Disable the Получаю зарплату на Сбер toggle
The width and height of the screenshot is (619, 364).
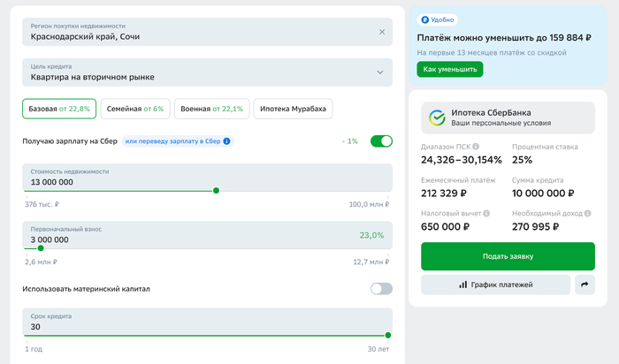(381, 141)
